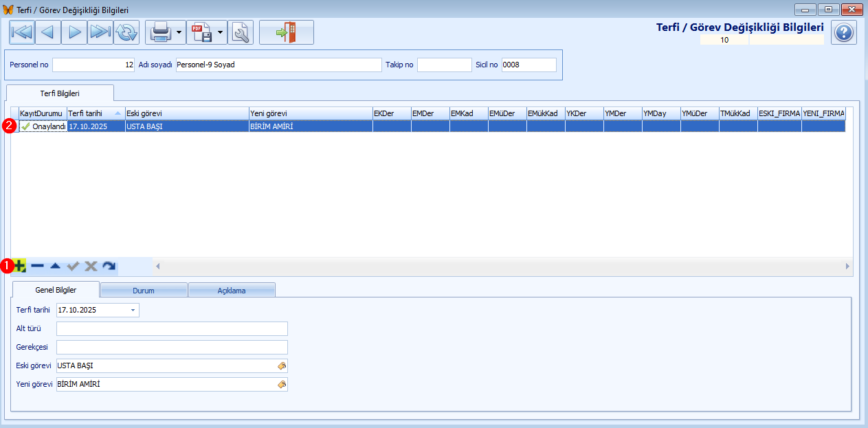Click the Gerekçesi input field

172,348
